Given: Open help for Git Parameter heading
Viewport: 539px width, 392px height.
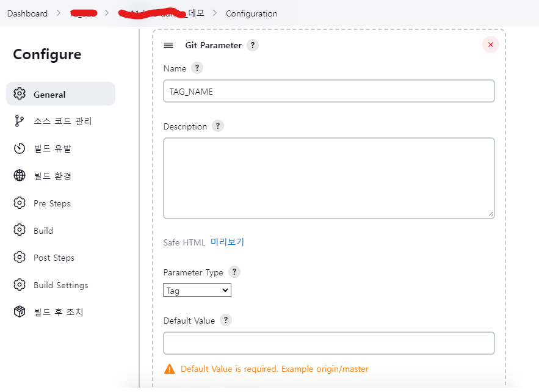Looking at the screenshot, I should [x=253, y=45].
